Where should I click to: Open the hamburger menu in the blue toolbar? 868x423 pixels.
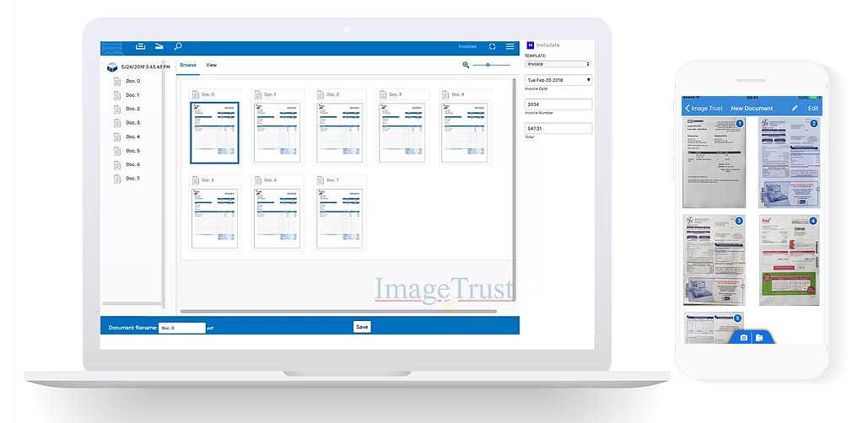pyautogui.click(x=510, y=47)
